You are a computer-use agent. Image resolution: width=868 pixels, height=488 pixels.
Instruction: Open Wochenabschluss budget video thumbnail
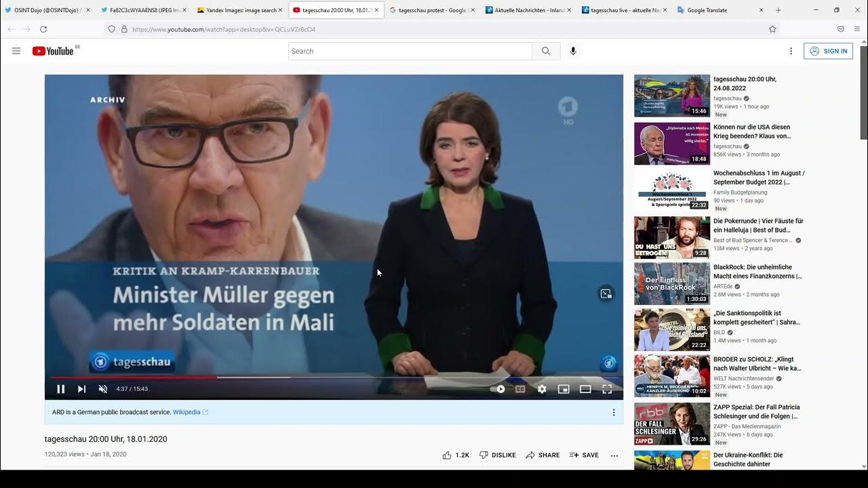(672, 190)
